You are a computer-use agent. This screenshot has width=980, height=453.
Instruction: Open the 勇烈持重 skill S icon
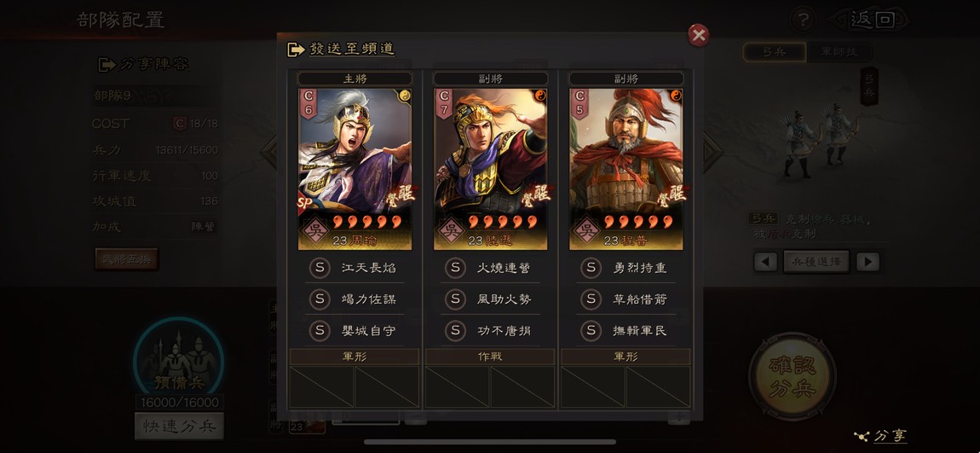591,268
